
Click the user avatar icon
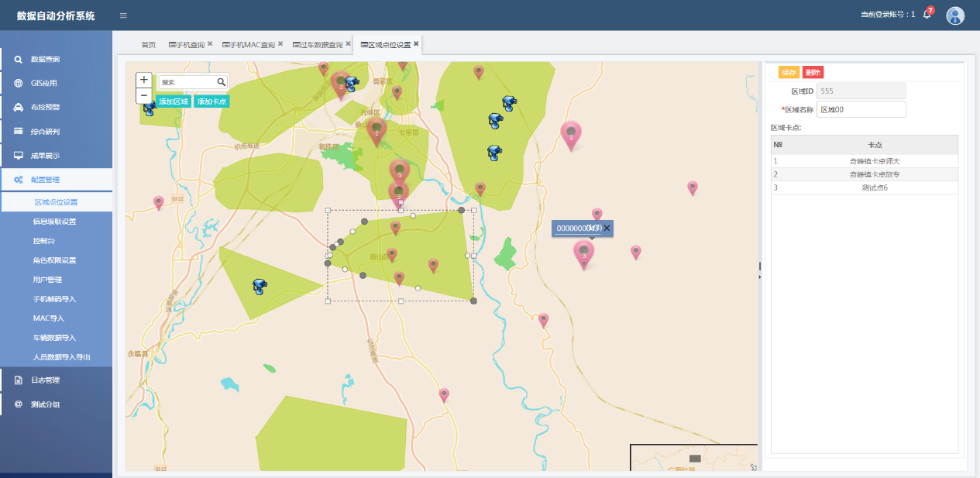pos(955,15)
